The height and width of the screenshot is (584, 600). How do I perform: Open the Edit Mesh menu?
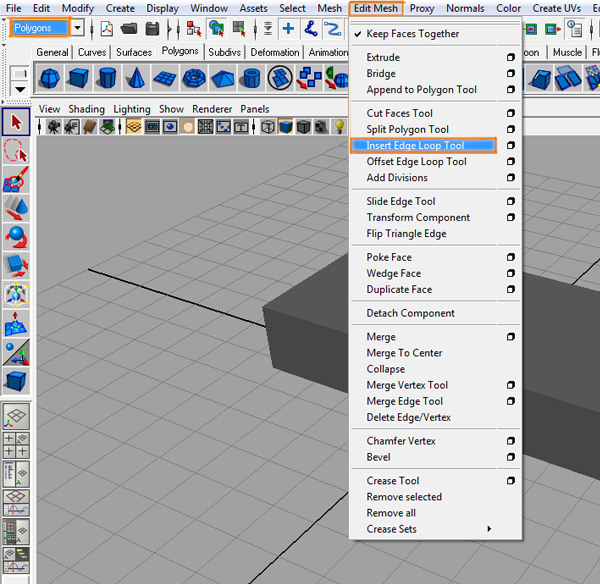pyautogui.click(x=375, y=8)
